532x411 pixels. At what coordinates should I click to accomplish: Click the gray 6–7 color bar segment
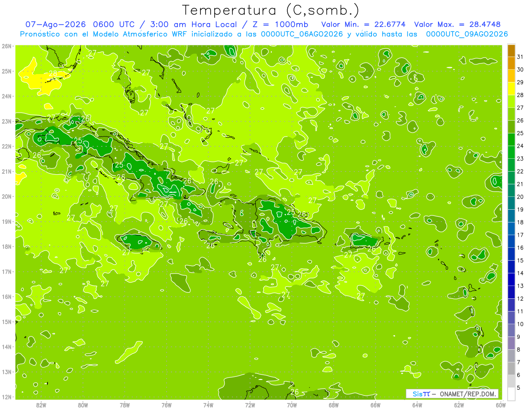[x=511, y=368]
